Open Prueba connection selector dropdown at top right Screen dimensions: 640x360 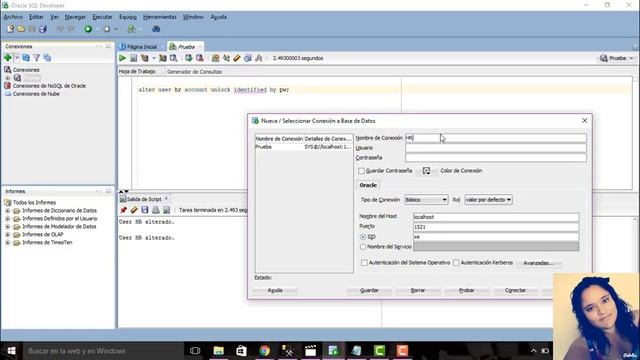(x=616, y=58)
